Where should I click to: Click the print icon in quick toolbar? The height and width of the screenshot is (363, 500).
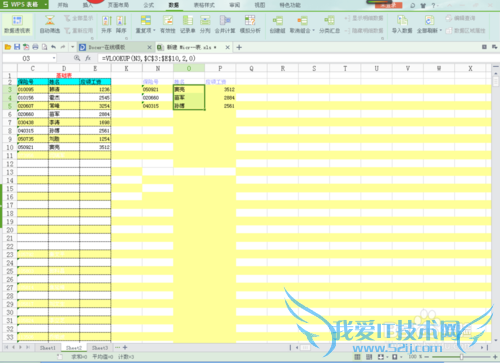[35, 47]
